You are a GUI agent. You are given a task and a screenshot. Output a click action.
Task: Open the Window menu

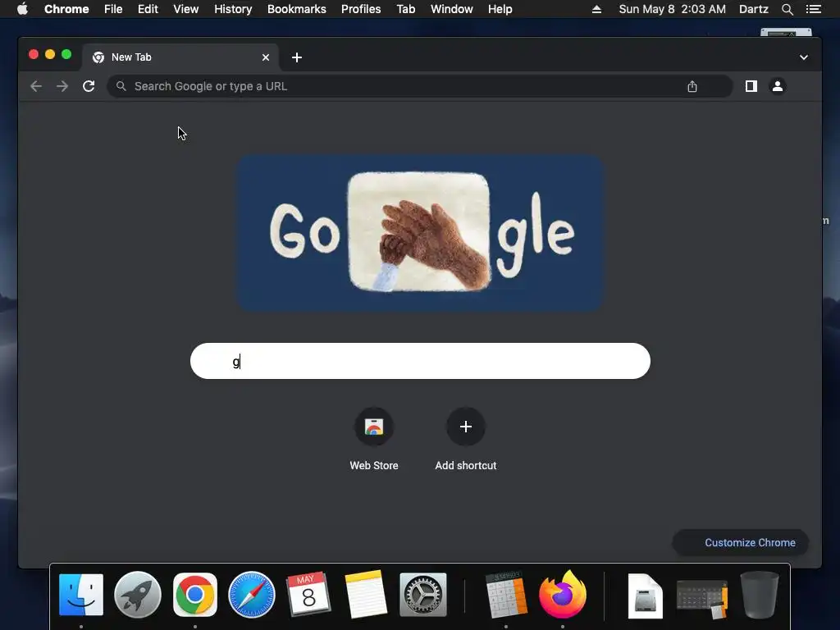(x=452, y=9)
